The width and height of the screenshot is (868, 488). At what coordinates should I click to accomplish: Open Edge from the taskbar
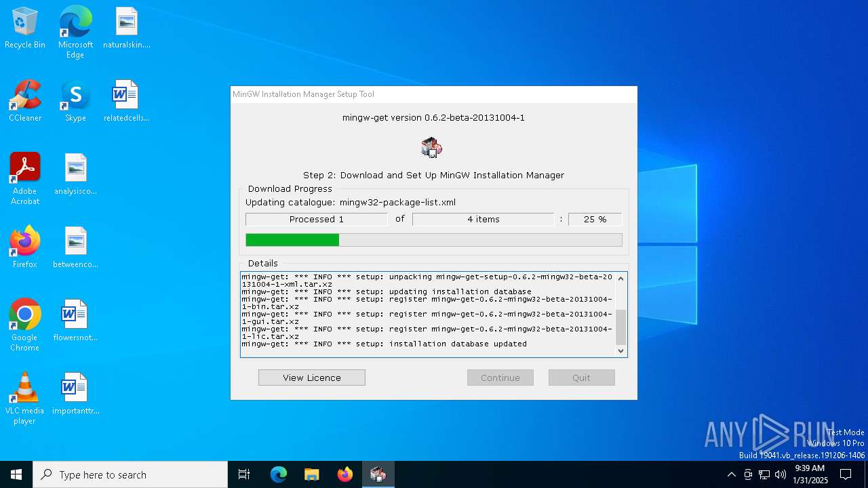click(279, 474)
